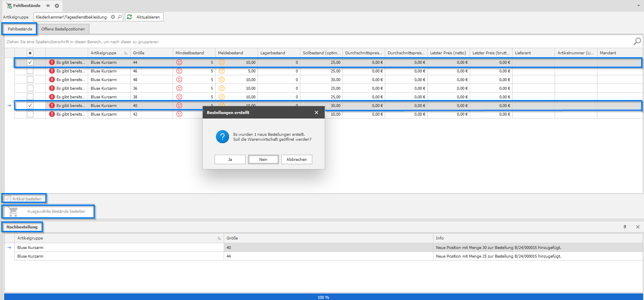Select the Fehlbestände sub-tab
644x300 pixels.
point(20,29)
